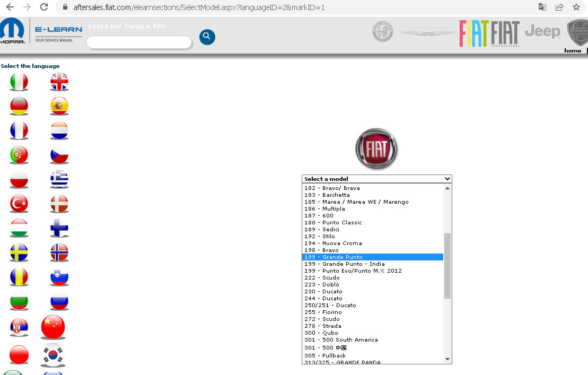Select 199 - Punto Evo/Punto M.Y. 2012
The height and width of the screenshot is (375, 588).
(373, 271)
